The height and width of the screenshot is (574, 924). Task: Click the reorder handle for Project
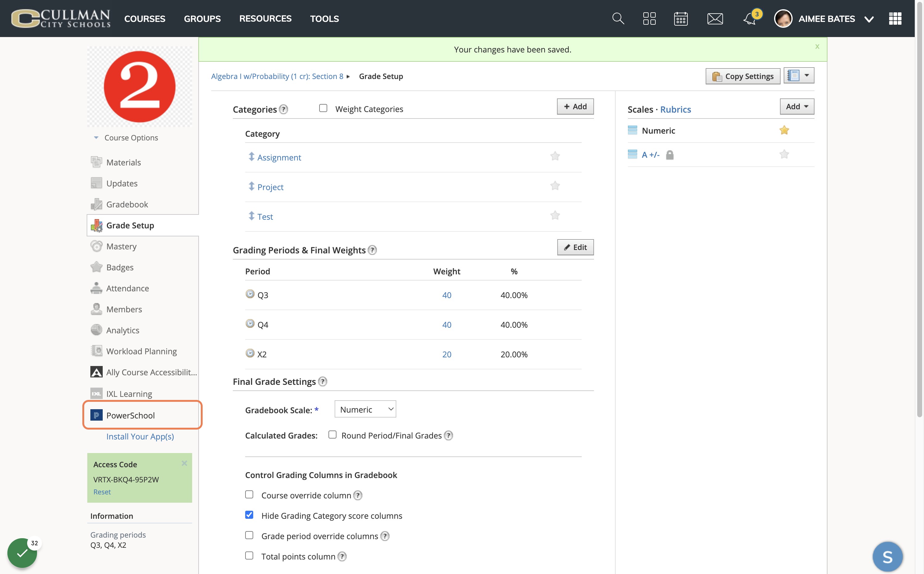coord(251,186)
